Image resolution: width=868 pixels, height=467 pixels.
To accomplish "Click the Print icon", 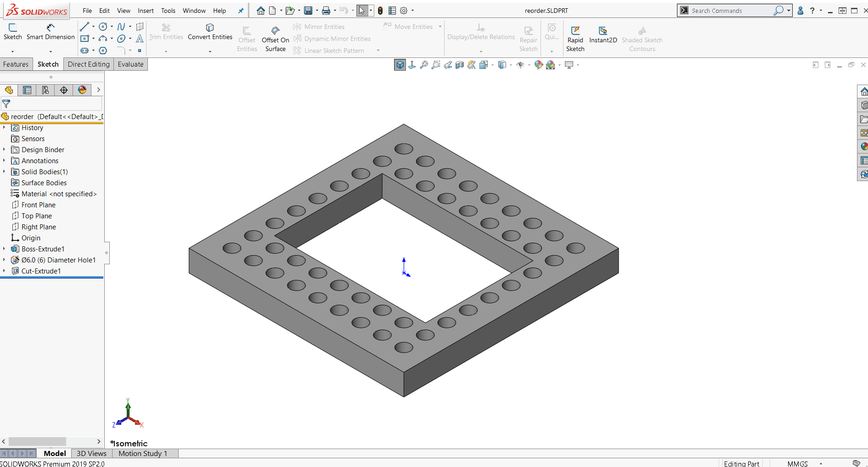I will (x=326, y=11).
